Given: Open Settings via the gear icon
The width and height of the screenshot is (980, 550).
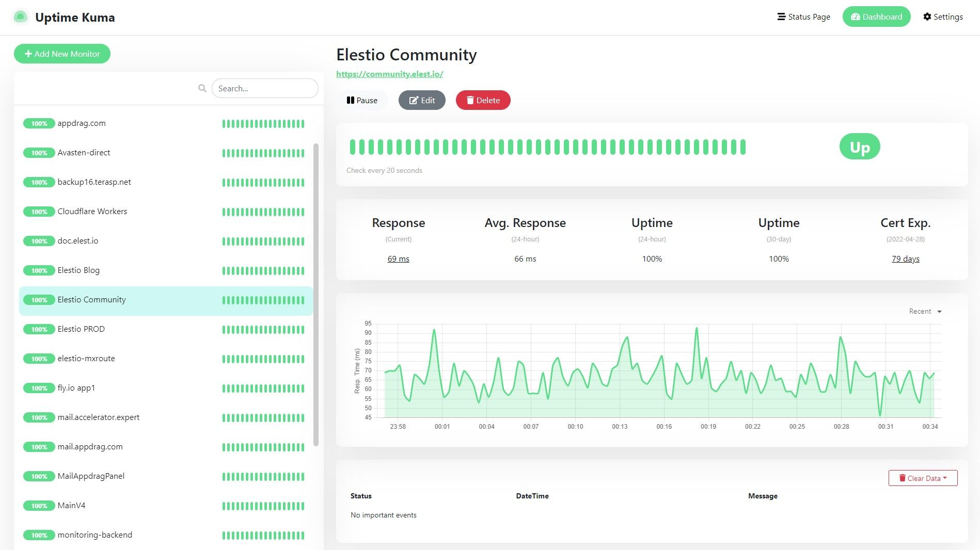Looking at the screenshot, I should tap(927, 17).
